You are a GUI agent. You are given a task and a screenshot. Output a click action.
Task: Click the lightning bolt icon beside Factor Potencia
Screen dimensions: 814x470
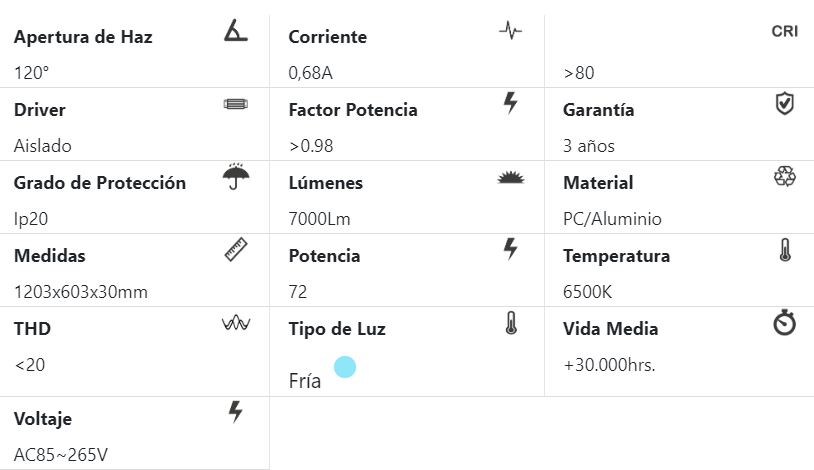tap(510, 103)
